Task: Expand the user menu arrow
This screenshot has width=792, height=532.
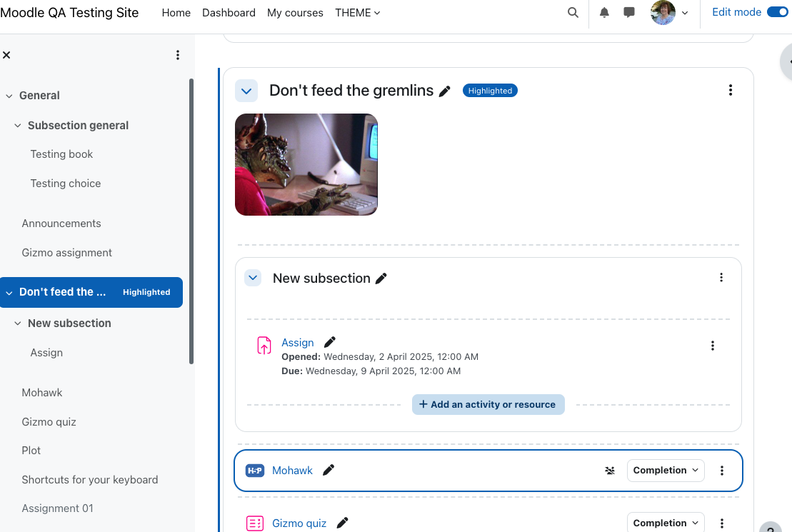Action: pyautogui.click(x=685, y=13)
